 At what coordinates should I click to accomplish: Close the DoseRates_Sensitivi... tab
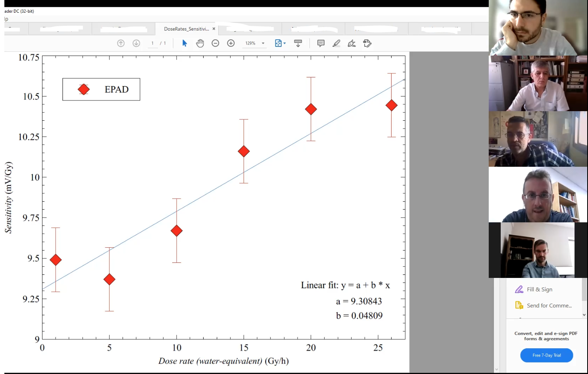click(x=214, y=29)
